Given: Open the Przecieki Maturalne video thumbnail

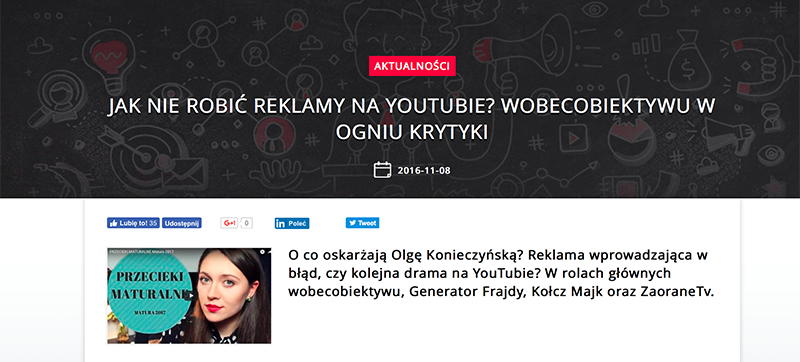Looking at the screenshot, I should [x=189, y=296].
